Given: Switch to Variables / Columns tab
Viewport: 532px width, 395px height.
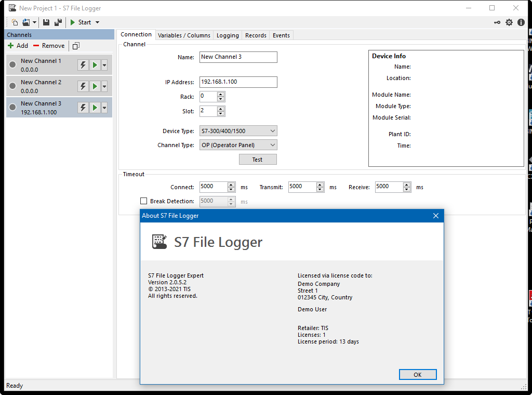Looking at the screenshot, I should [184, 35].
